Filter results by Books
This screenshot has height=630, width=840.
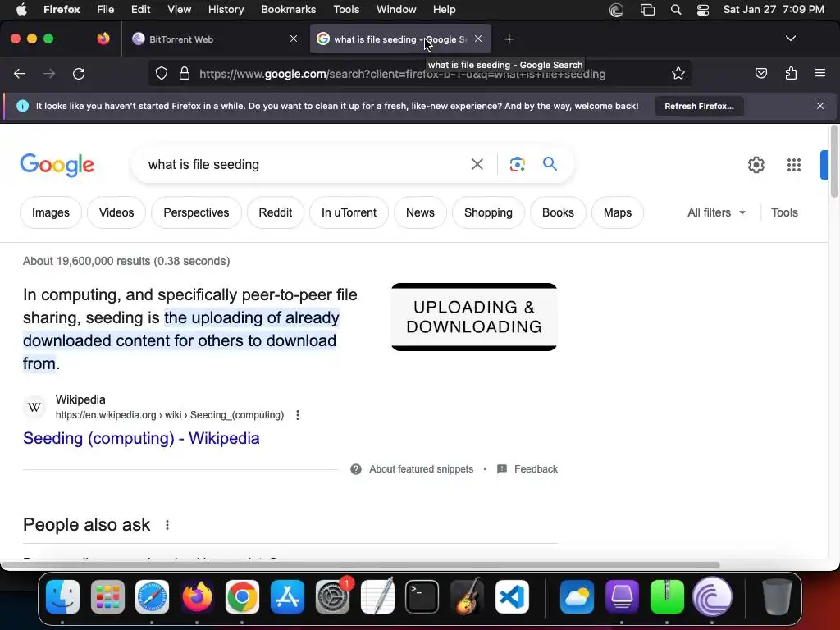click(x=558, y=212)
